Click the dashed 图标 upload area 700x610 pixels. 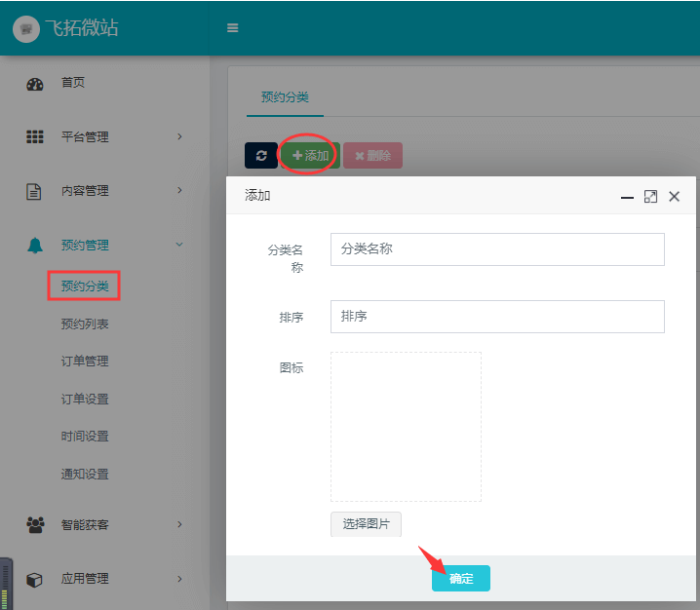point(406,427)
